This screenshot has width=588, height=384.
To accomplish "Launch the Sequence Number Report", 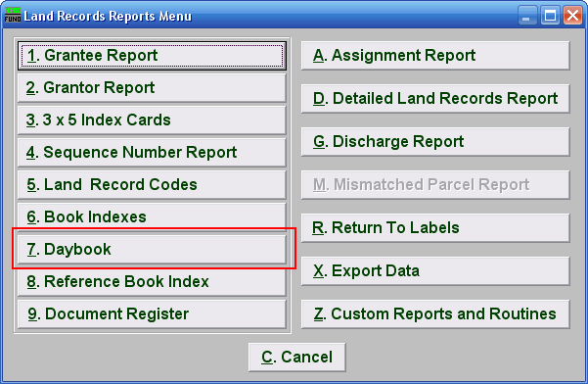I will (x=152, y=153).
